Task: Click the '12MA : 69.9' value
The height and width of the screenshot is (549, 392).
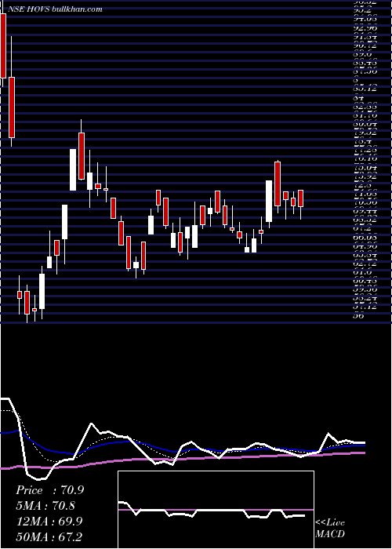Action: [x=49, y=522]
